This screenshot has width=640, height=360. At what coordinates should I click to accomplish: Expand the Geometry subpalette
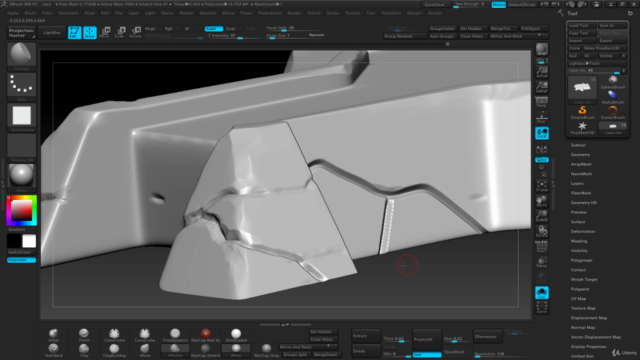point(580,155)
